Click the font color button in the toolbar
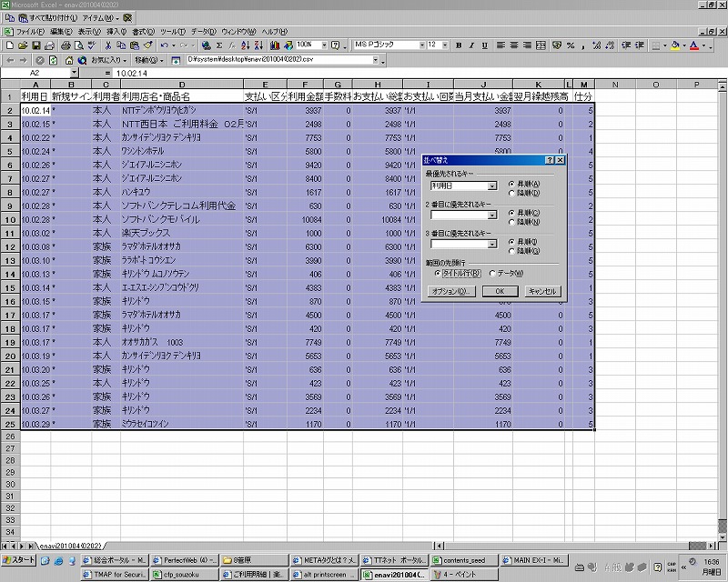Image resolution: width=728 pixels, height=582 pixels. pyautogui.click(x=694, y=45)
